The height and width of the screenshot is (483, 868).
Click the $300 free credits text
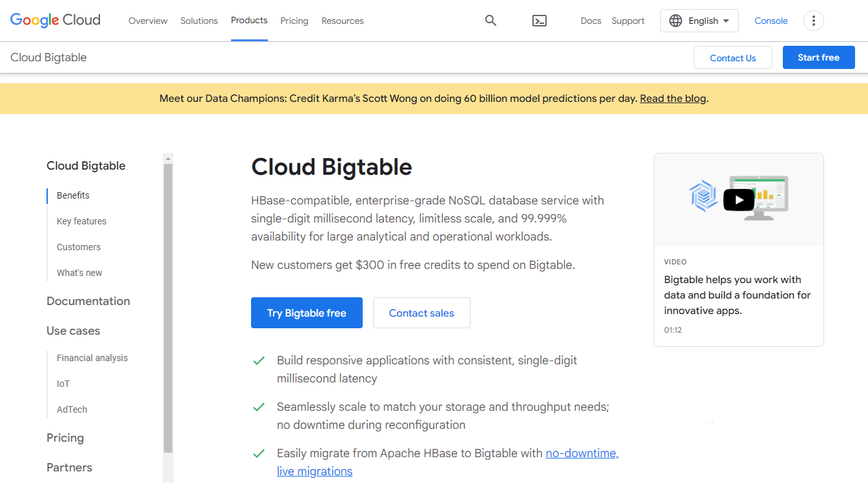click(412, 264)
